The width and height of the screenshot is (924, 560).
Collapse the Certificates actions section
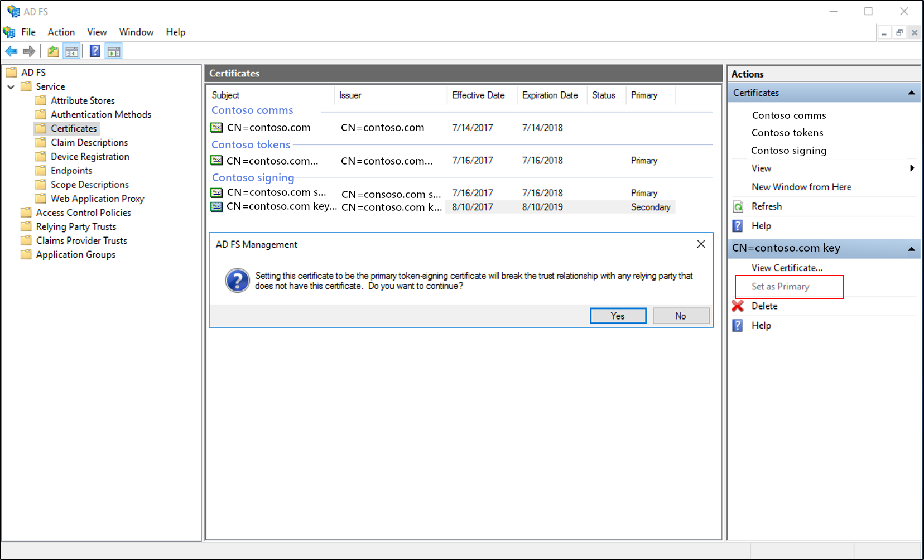(x=911, y=93)
